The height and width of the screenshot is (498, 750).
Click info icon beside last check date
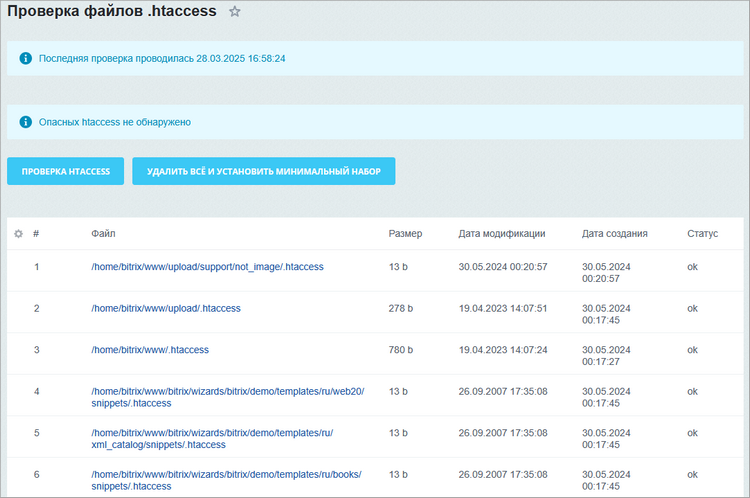pyautogui.click(x=26, y=59)
